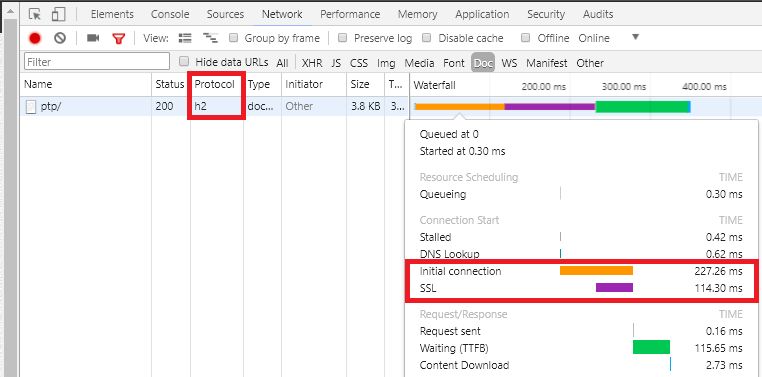This screenshot has width=762, height=377.
Task: Click the Content Download label
Action: click(x=464, y=365)
